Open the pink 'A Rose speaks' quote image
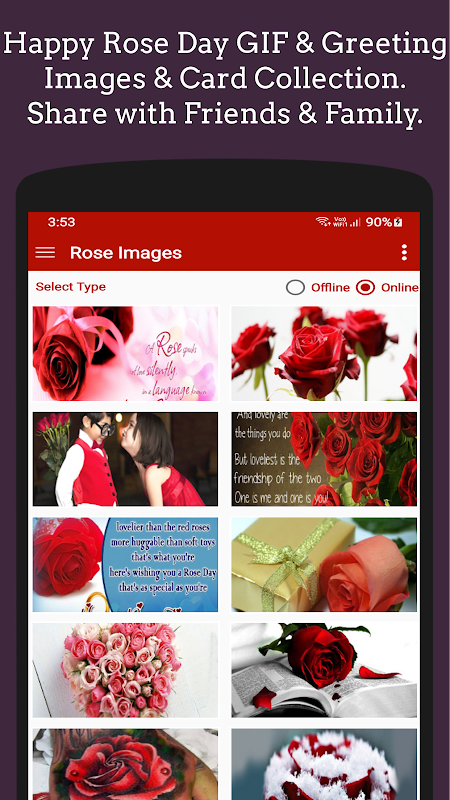The height and width of the screenshot is (800, 450). [x=126, y=353]
